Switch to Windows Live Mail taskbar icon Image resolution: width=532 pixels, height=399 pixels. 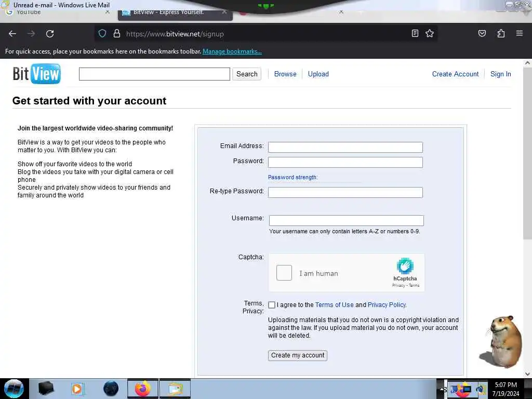pyautogui.click(x=175, y=389)
